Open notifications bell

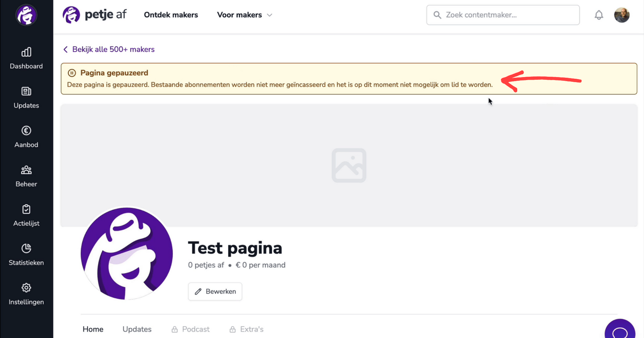click(599, 15)
